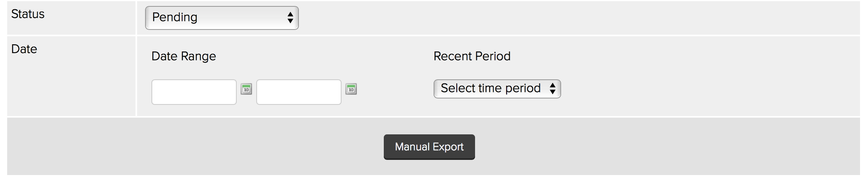Focus the end date input field
Image resolution: width=868 pixels, height=185 pixels.
click(299, 92)
